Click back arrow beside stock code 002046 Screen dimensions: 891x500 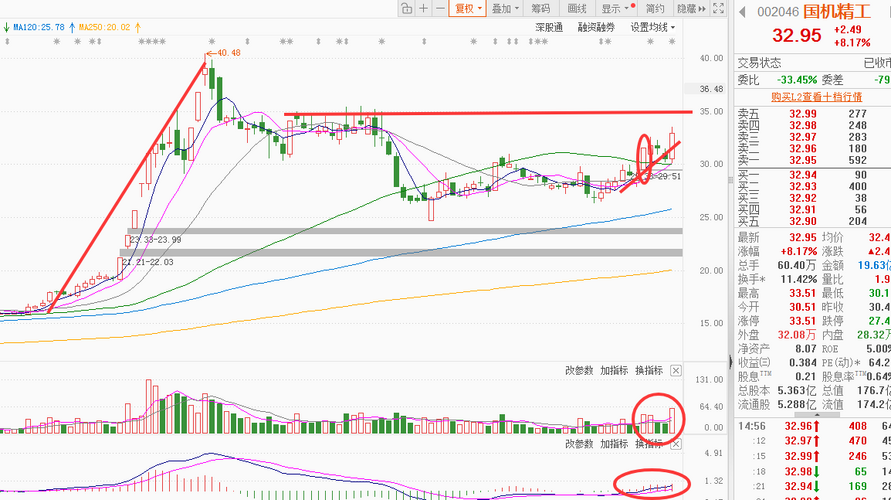coord(742,11)
